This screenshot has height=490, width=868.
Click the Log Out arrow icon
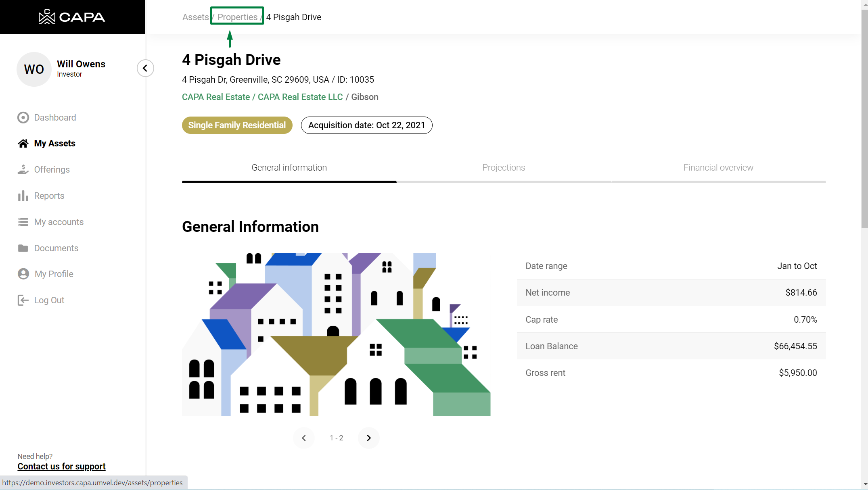pos(23,300)
